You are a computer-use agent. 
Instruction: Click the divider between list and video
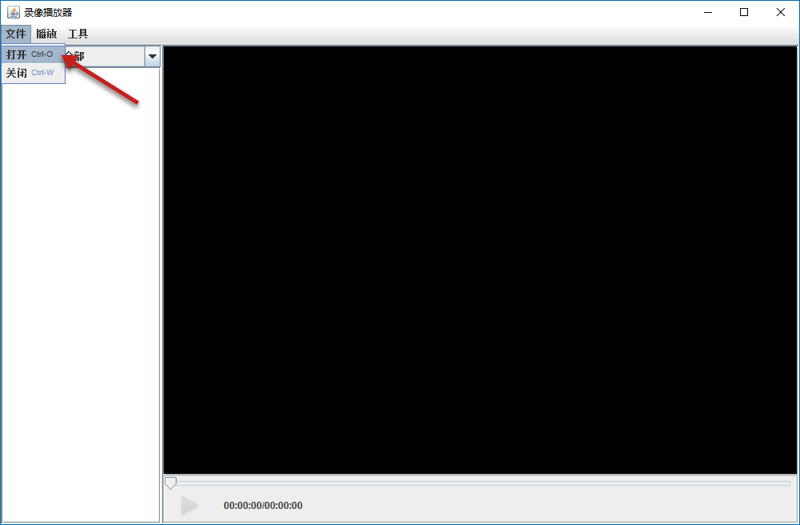pos(162,280)
